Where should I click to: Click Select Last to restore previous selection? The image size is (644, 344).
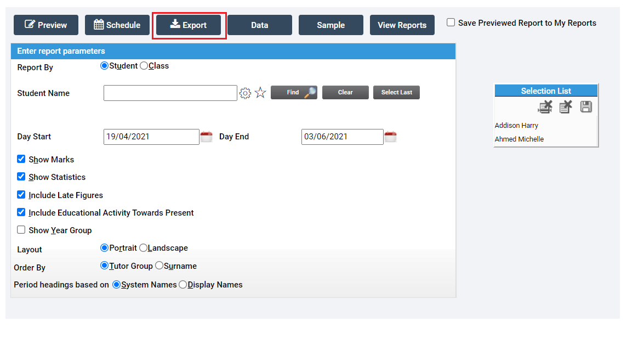click(396, 92)
